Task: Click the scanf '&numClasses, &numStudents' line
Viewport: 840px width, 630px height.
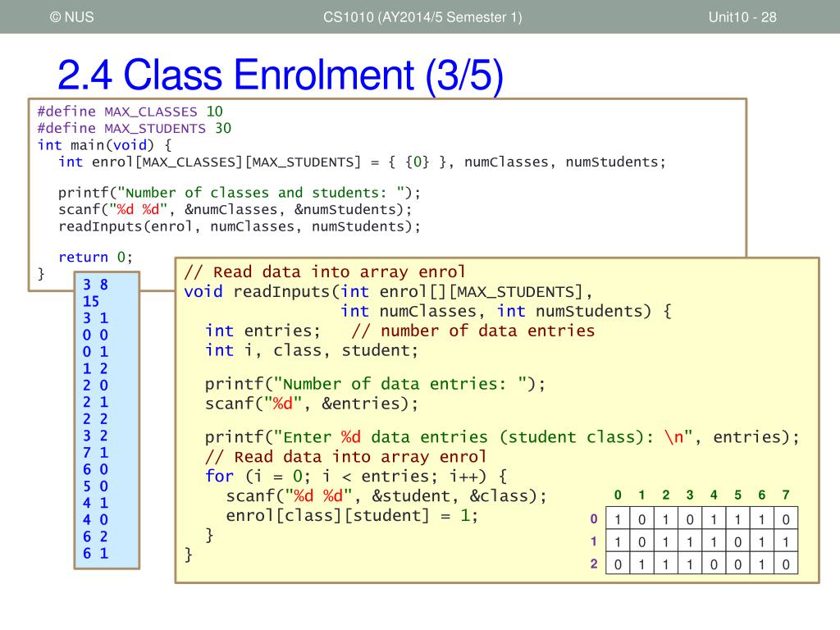Action: pyautogui.click(x=235, y=209)
